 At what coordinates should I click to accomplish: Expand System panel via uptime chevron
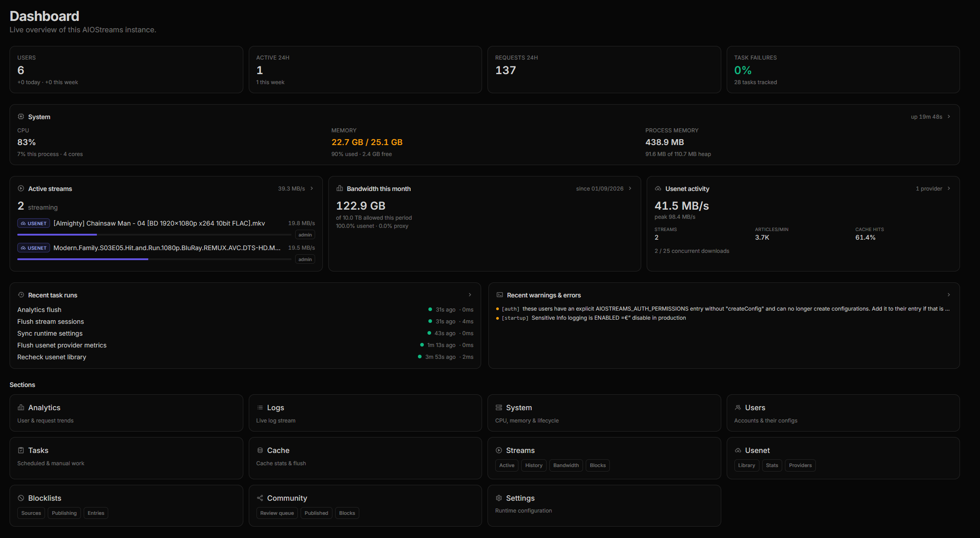(949, 117)
